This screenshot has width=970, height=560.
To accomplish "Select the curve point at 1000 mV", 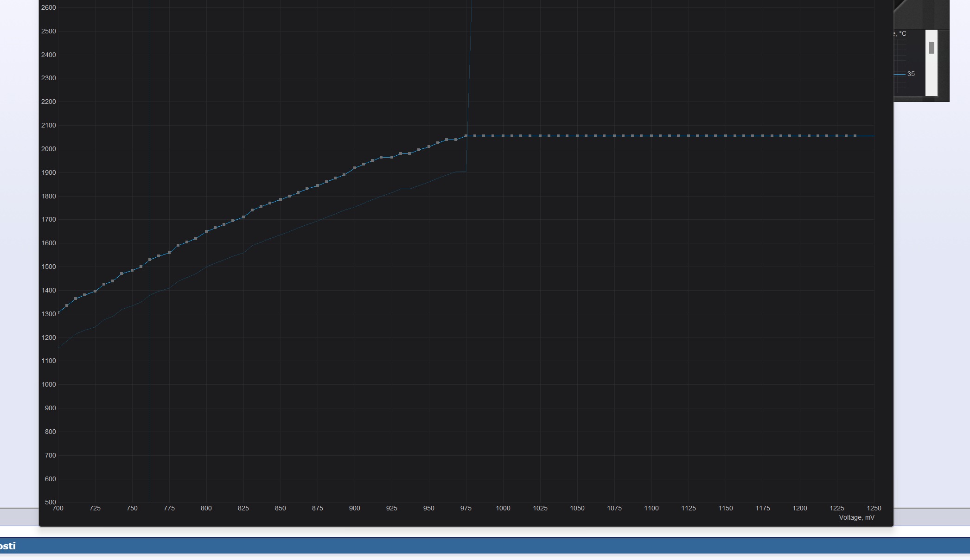I will pos(503,136).
